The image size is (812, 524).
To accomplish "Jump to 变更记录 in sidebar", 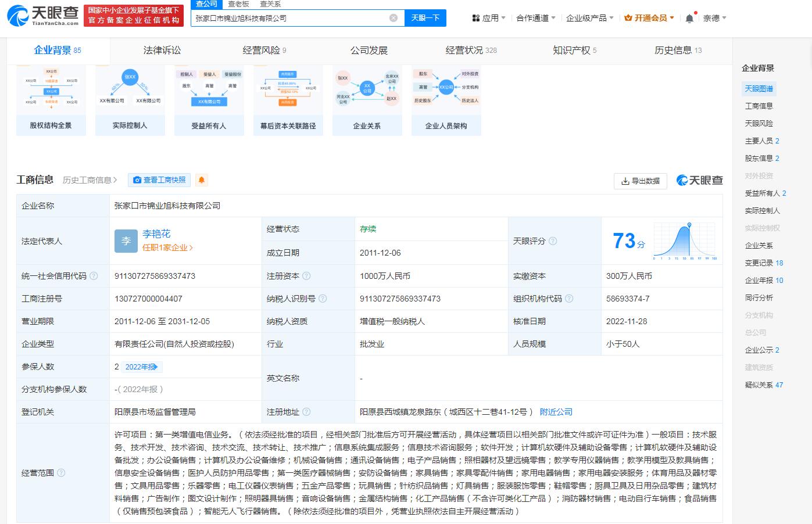I will [764, 263].
